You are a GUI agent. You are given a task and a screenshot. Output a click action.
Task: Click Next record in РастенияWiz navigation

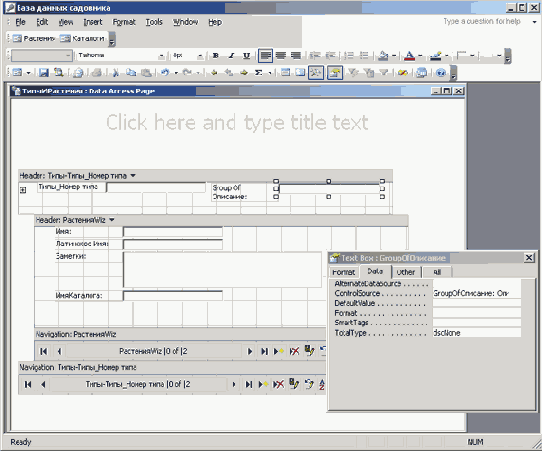coord(250,351)
